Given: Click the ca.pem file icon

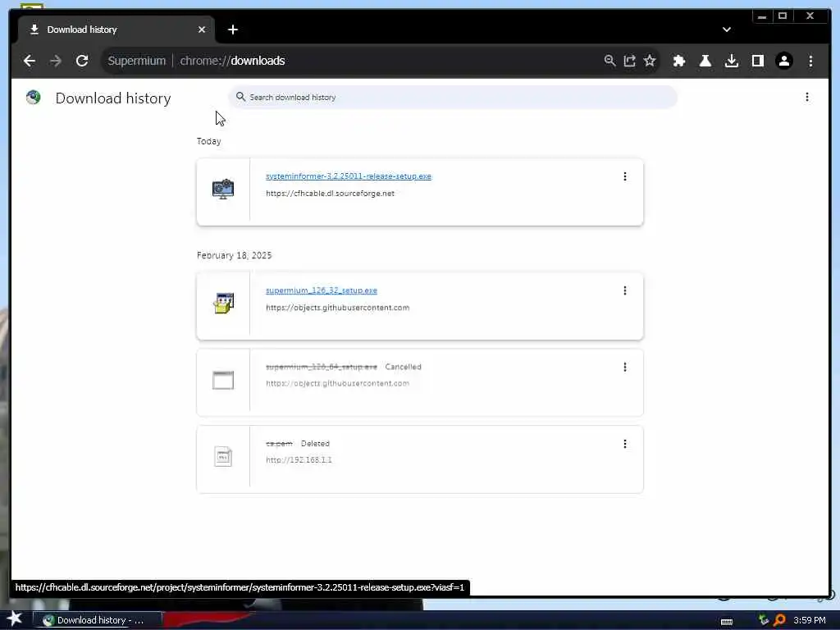Looking at the screenshot, I should point(223,456).
